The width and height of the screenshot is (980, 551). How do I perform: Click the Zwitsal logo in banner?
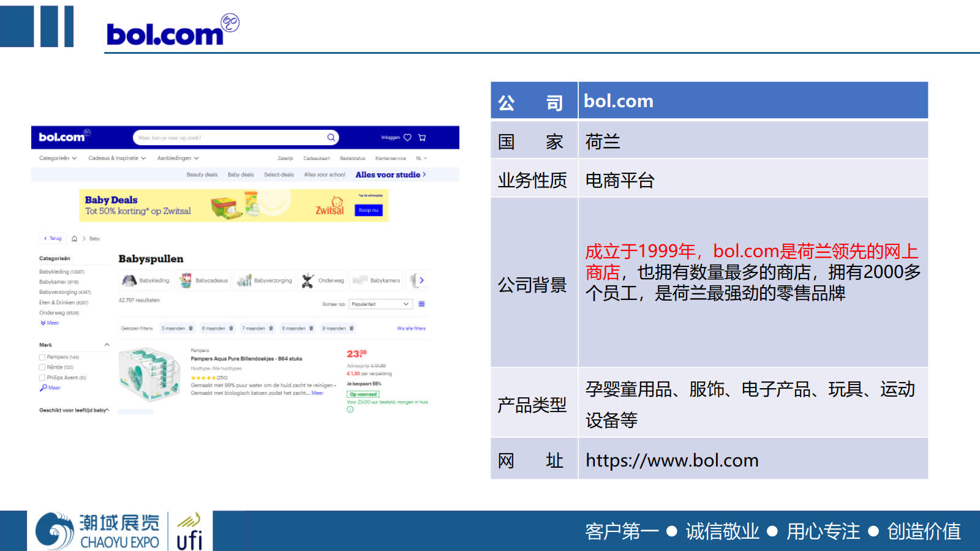330,206
